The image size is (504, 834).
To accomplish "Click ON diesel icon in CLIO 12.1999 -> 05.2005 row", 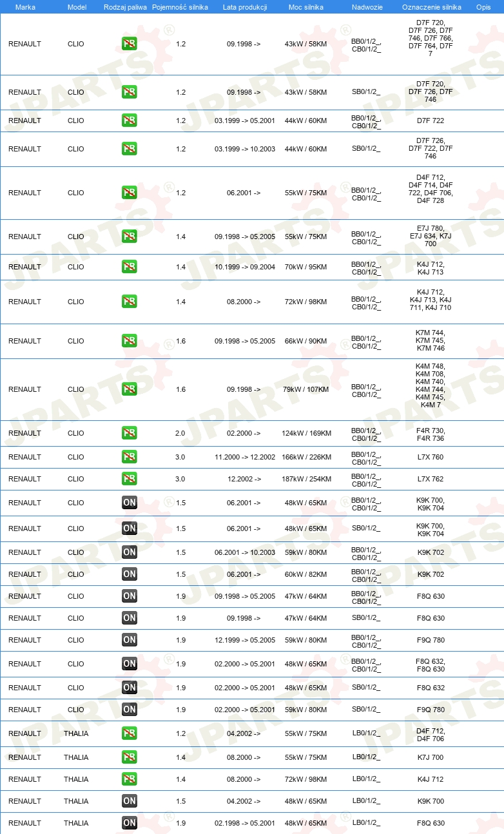I will (x=130, y=640).
